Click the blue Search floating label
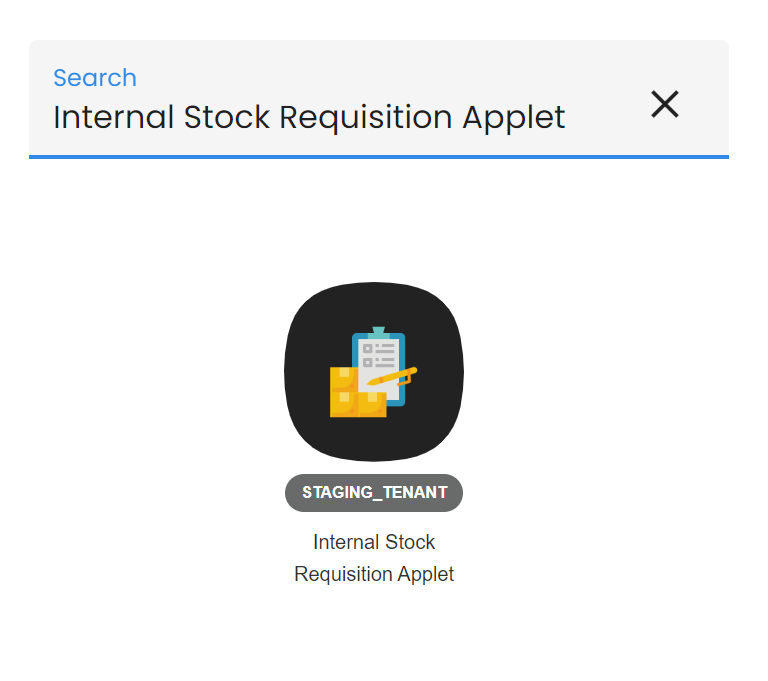 (95, 78)
